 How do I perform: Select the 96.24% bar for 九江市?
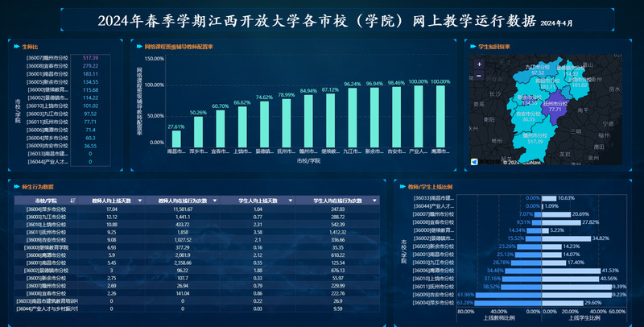(x=353, y=118)
